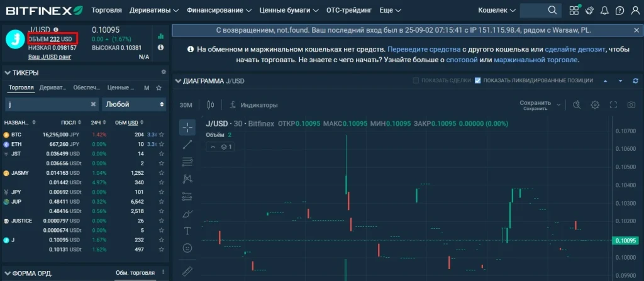
Task: Open 'маржинальной торговле' link
Action: [536, 60]
